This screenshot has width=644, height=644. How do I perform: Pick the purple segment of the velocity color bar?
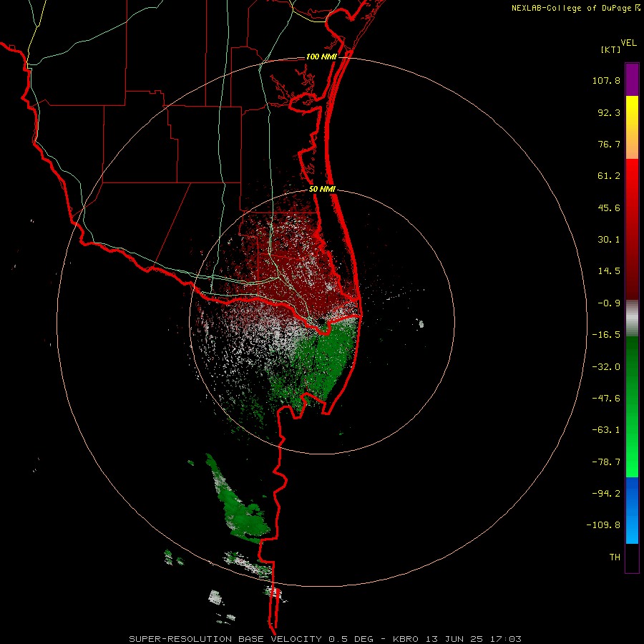pos(632,79)
